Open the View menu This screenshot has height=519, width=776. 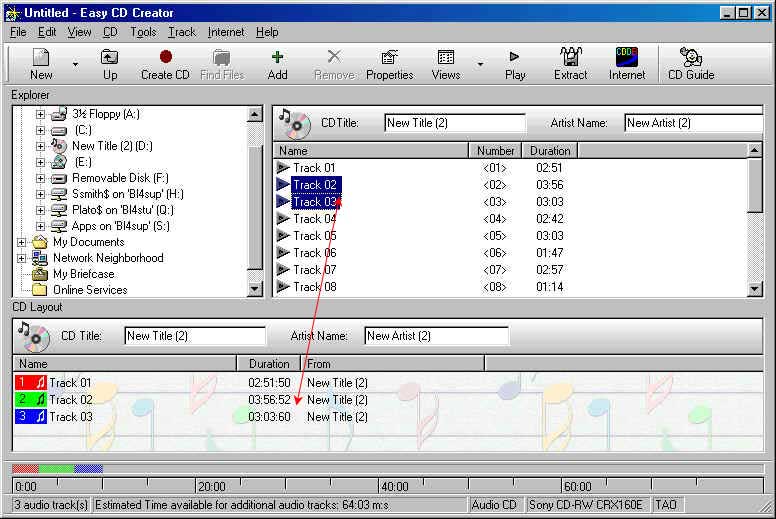79,32
